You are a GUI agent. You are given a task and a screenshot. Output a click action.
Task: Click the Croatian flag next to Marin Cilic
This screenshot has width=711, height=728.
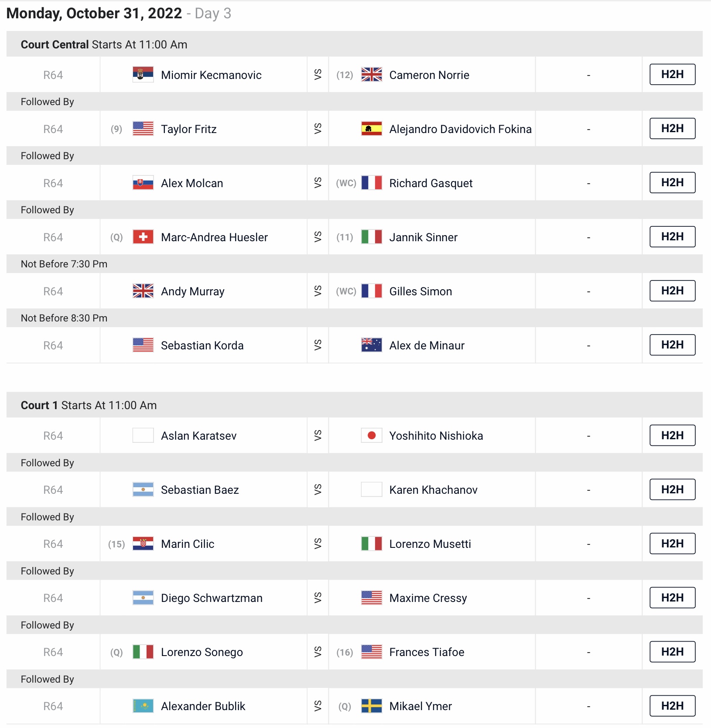[143, 543]
